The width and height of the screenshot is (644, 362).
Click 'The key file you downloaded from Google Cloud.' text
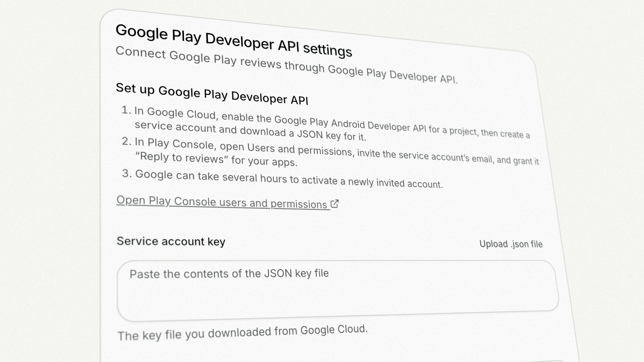point(243,333)
